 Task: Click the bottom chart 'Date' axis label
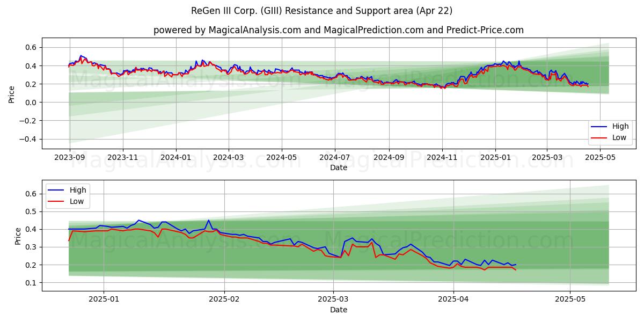coord(339,310)
